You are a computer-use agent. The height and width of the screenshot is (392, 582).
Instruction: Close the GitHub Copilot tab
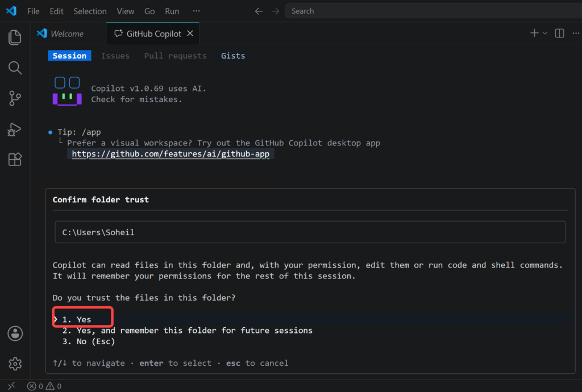[190, 34]
